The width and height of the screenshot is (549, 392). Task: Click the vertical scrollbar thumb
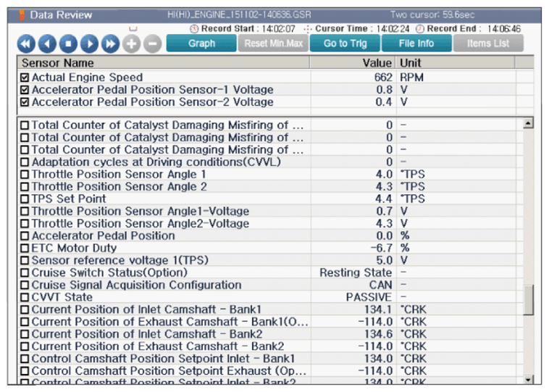(x=528, y=300)
